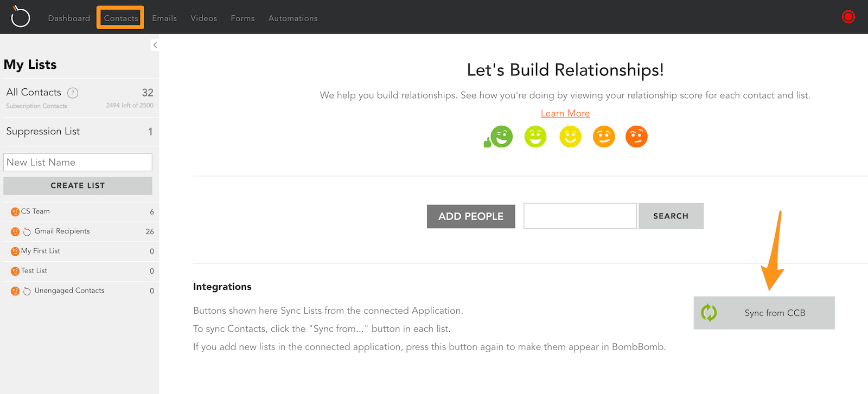Click the contact search text box

pyautogui.click(x=580, y=216)
